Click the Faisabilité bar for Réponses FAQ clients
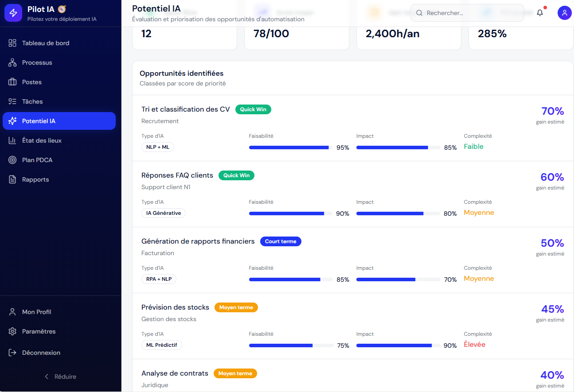Viewport: 574px width, 392px height. click(291, 213)
